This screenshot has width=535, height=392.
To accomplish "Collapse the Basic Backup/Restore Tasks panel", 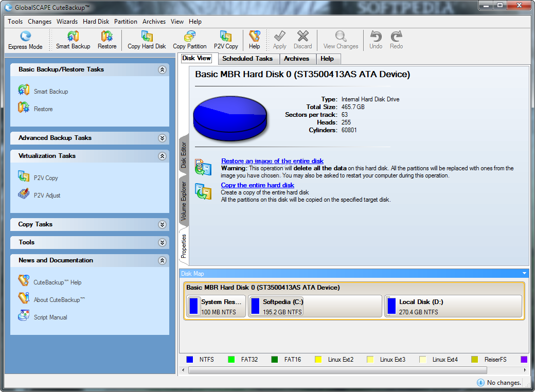I will pyautogui.click(x=162, y=69).
